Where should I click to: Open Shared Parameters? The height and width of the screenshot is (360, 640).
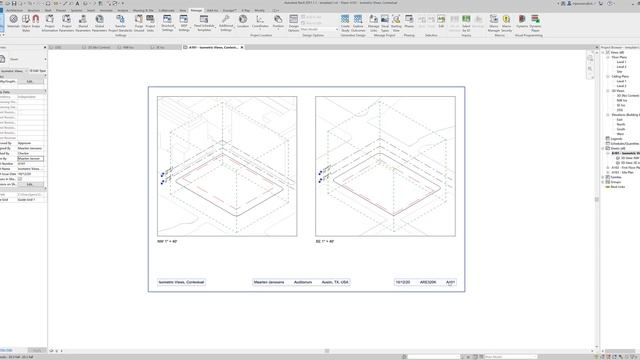83,22
